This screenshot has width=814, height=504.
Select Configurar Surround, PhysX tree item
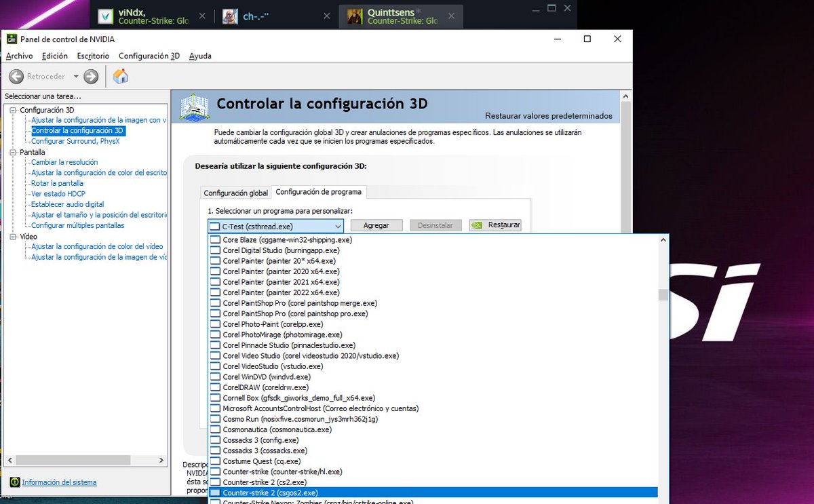tap(75, 141)
